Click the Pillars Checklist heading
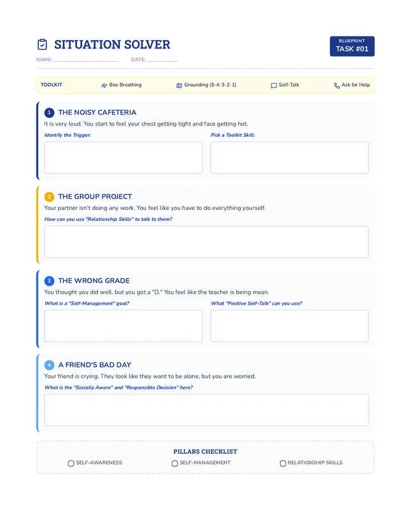 pos(205,452)
